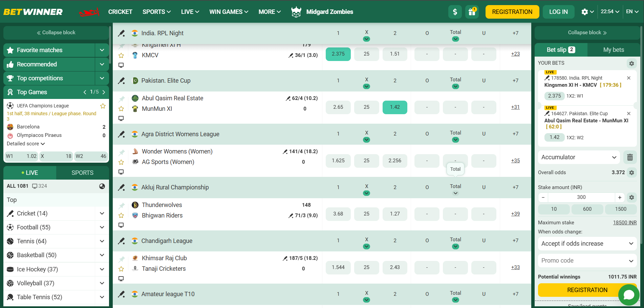
Task: Switch to the My bets tab
Action: pos(613,49)
